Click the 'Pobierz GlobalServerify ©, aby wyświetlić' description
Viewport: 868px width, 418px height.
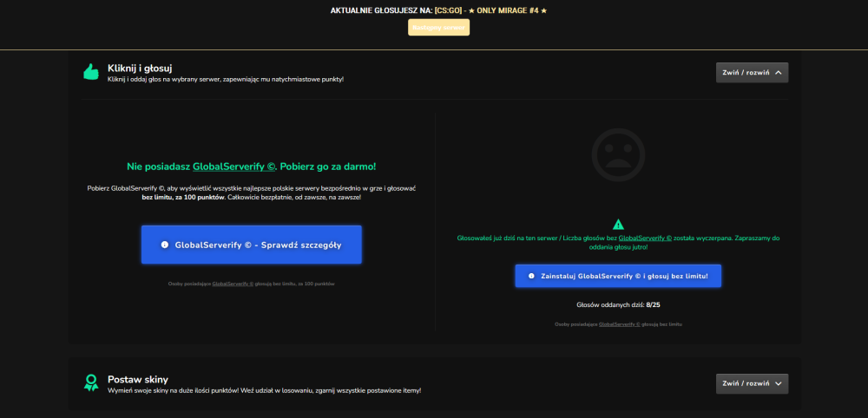(252, 193)
